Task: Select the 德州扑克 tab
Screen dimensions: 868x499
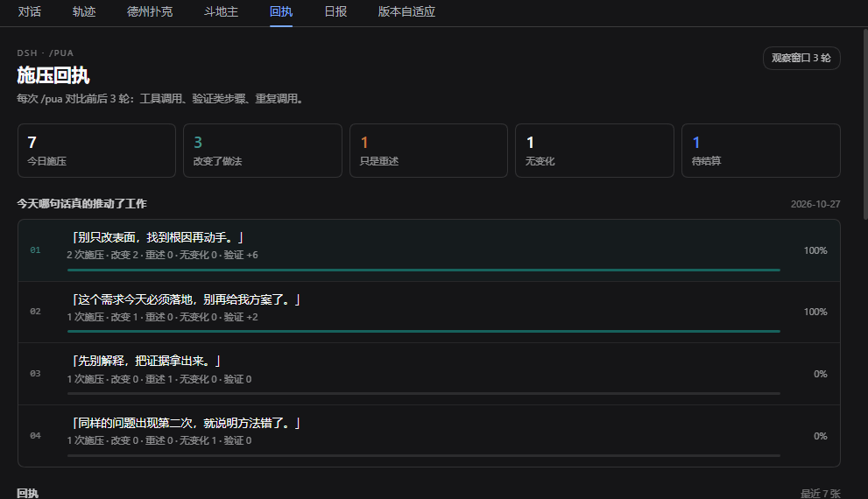Action: coord(150,11)
